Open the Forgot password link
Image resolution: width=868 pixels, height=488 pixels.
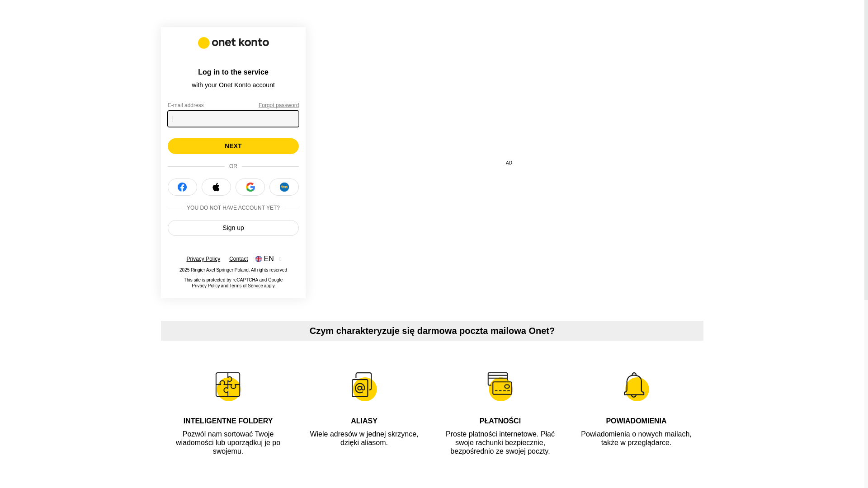click(x=278, y=105)
